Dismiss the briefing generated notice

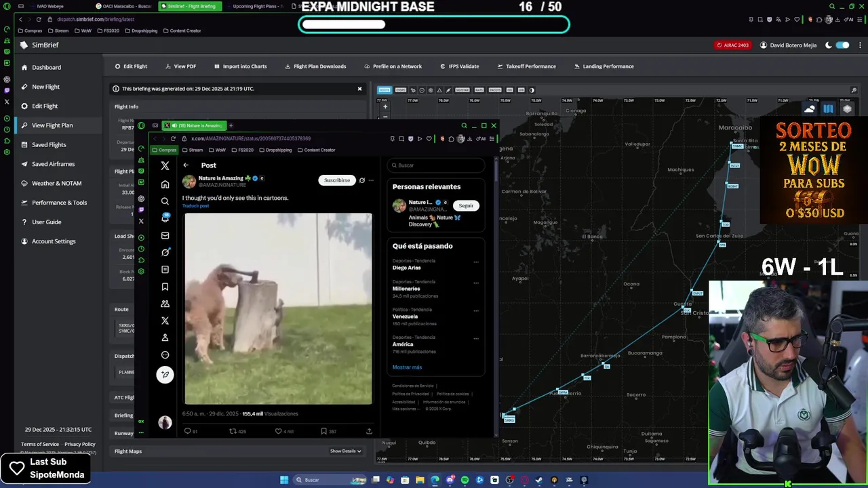pos(359,89)
